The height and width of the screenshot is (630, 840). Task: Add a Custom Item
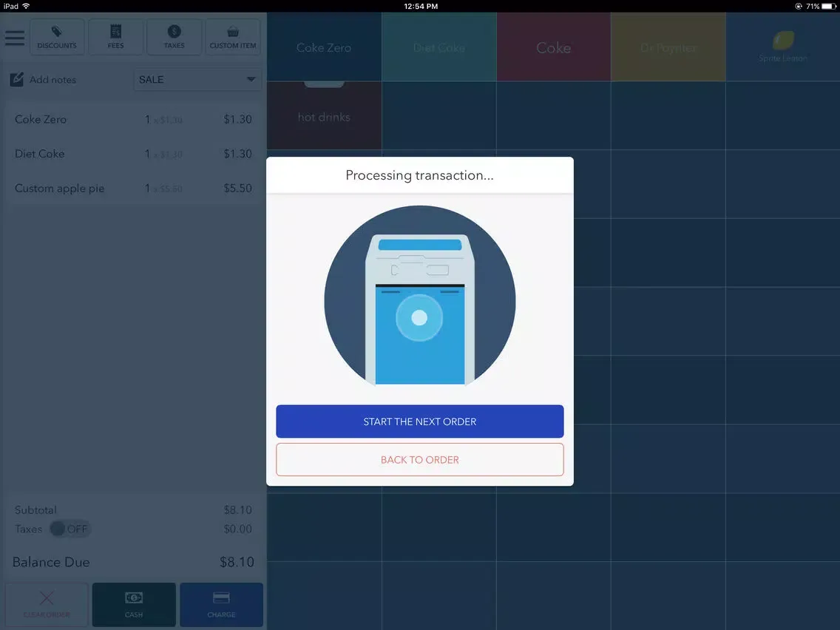[x=232, y=37]
